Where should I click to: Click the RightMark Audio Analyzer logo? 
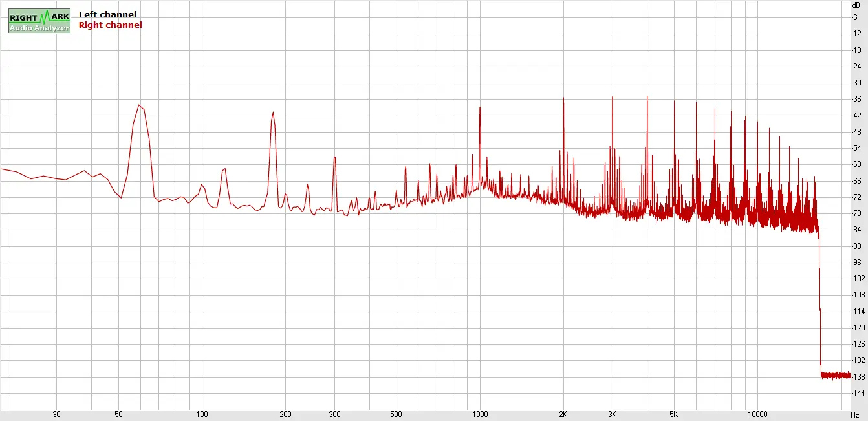point(39,21)
